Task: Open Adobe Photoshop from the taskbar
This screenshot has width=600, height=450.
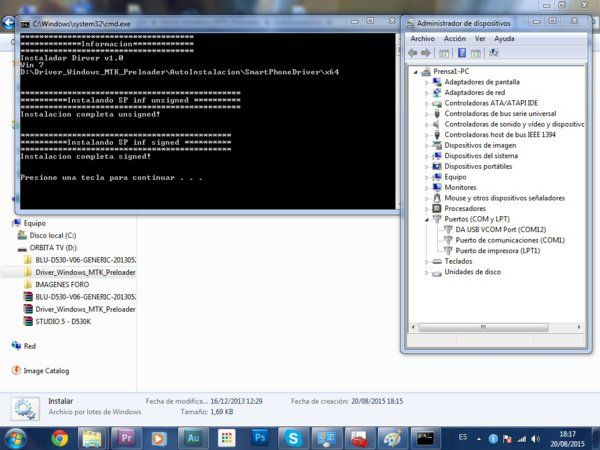Action: click(260, 439)
